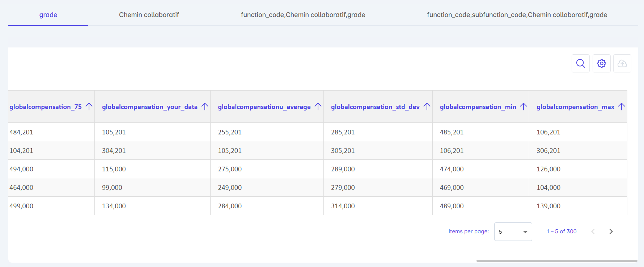Click the horizontal scrollbar at table bottom
This screenshot has height=267, width=644.
[x=556, y=260]
